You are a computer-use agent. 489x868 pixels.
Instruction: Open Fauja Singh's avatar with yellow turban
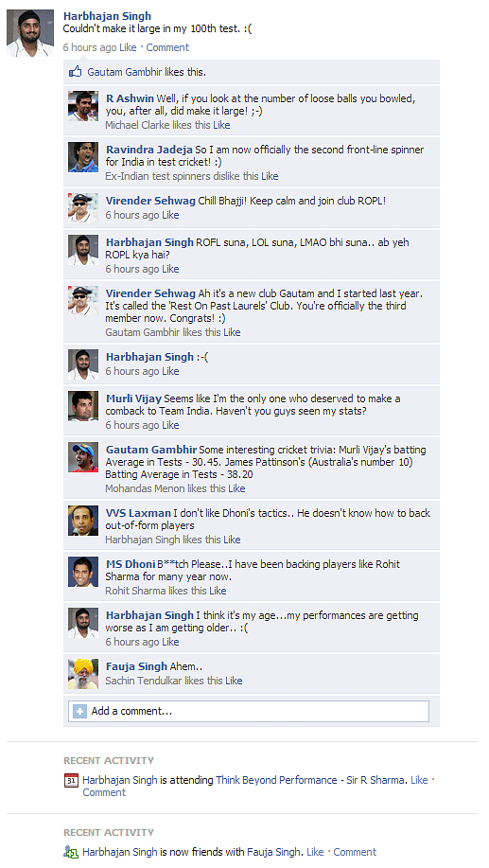tap(83, 674)
